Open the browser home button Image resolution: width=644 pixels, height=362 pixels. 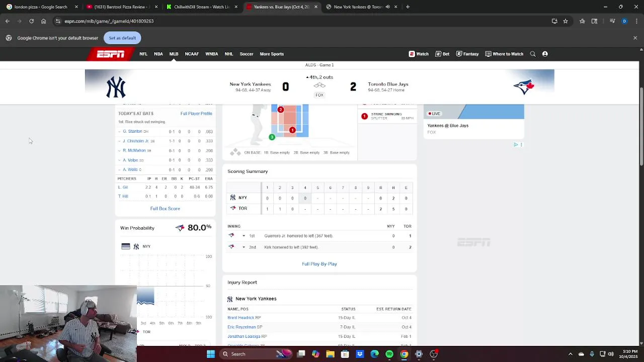[43, 21]
